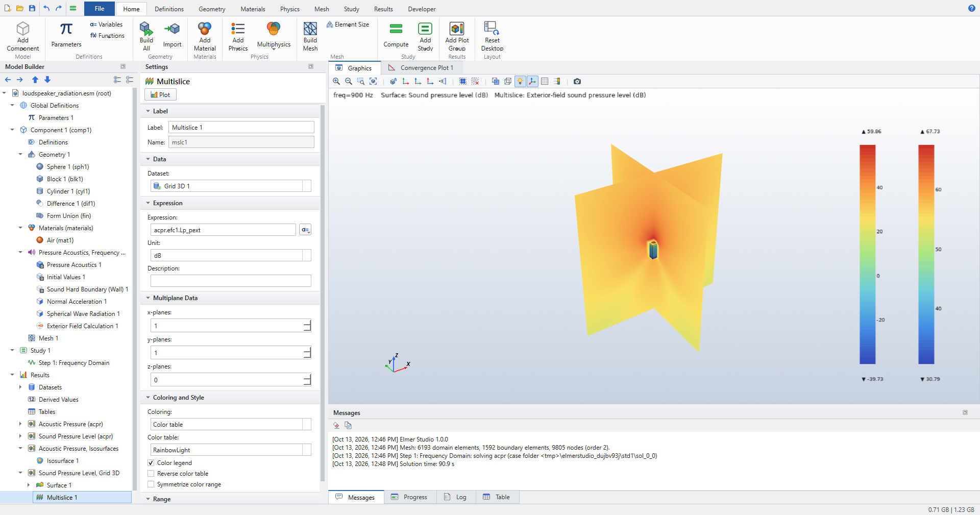Open the Color table dropdown showing RainbowLight
This screenshot has width=980, height=515.
coord(231,450)
